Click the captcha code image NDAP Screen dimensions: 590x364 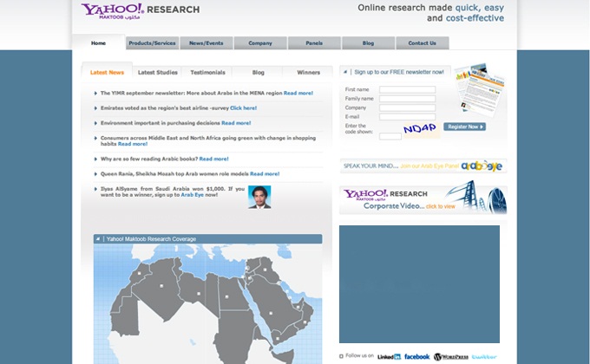click(420, 129)
